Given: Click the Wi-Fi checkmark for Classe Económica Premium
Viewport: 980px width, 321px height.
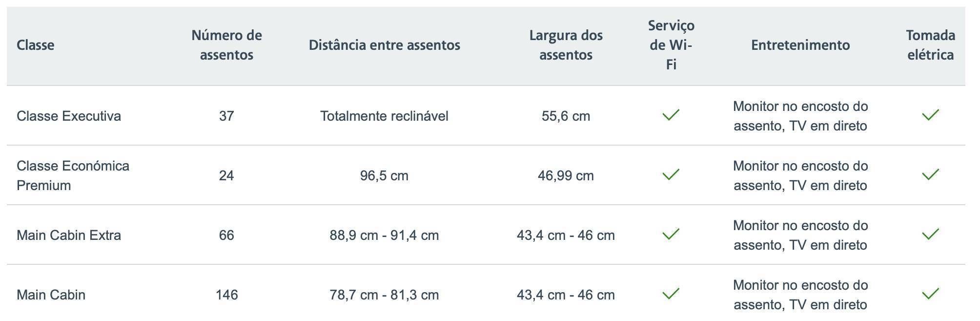Looking at the screenshot, I should click(x=671, y=175).
